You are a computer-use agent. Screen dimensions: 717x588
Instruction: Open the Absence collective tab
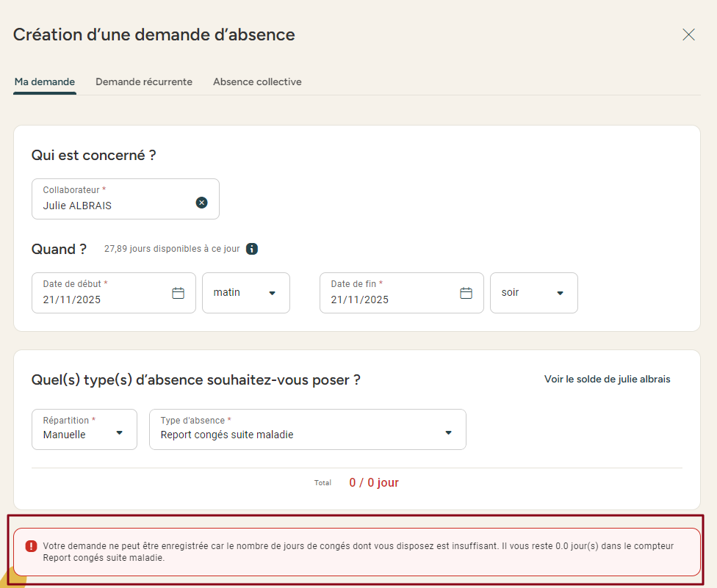257,81
